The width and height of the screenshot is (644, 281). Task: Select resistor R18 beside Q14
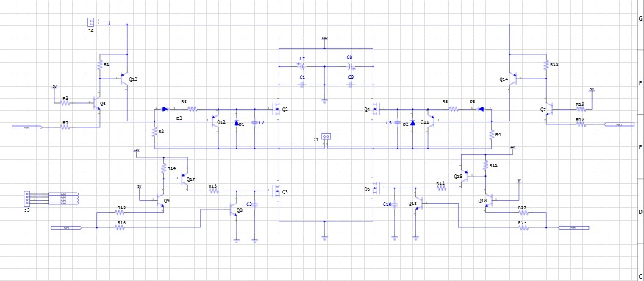[x=546, y=65]
